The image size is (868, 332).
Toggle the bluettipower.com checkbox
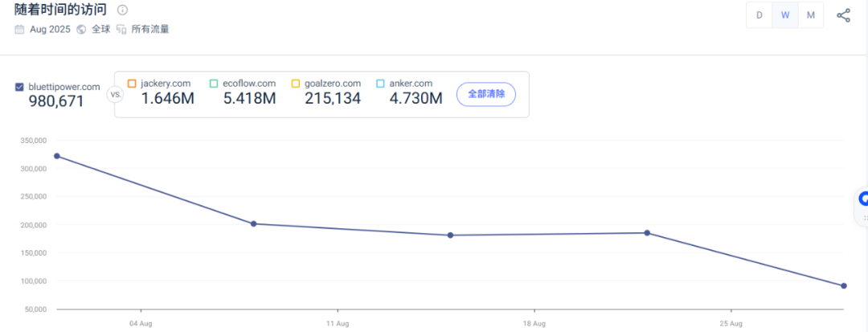point(19,87)
